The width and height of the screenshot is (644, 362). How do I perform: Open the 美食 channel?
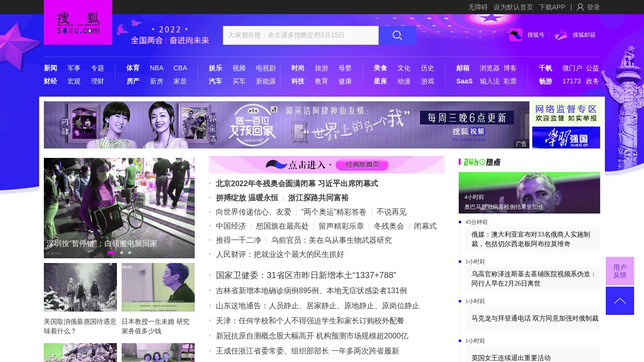tap(380, 68)
